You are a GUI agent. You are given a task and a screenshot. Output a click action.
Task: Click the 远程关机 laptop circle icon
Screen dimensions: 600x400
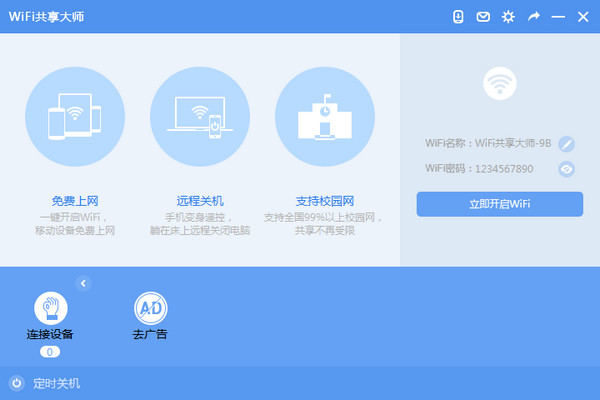[200, 117]
